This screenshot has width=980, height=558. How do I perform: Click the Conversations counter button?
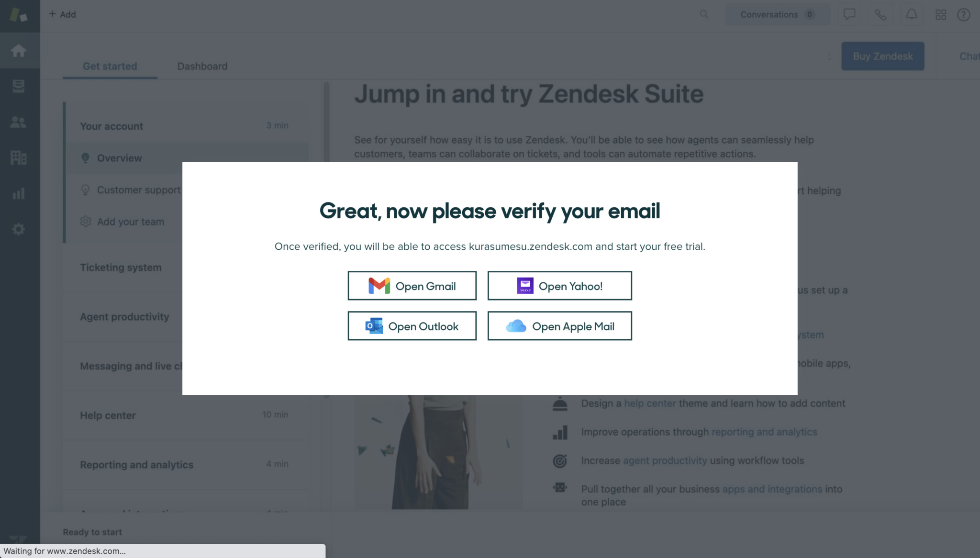coord(777,14)
